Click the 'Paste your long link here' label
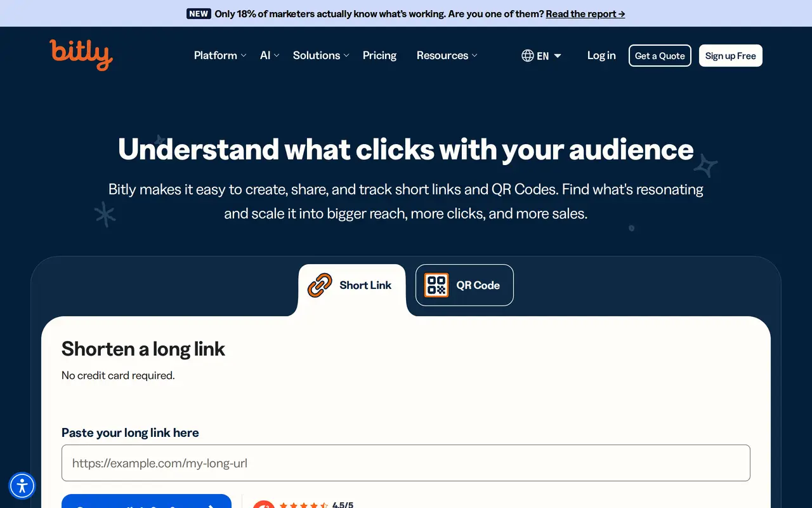The height and width of the screenshot is (508, 812). [130, 433]
